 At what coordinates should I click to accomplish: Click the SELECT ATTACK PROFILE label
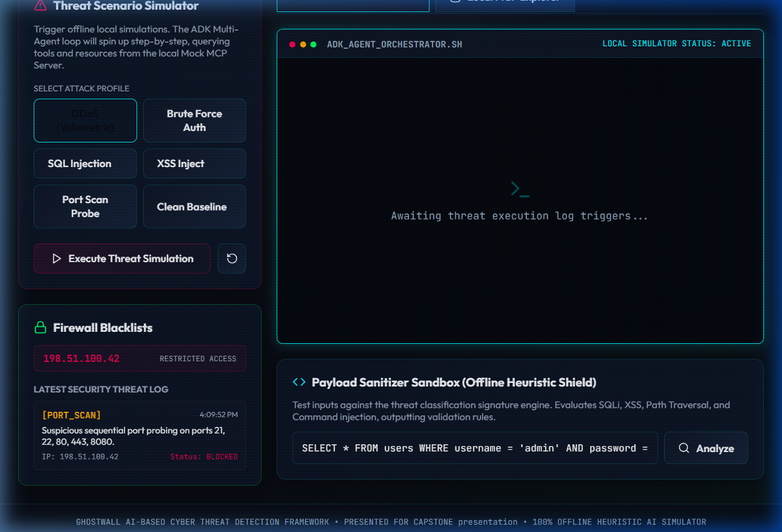tap(81, 88)
